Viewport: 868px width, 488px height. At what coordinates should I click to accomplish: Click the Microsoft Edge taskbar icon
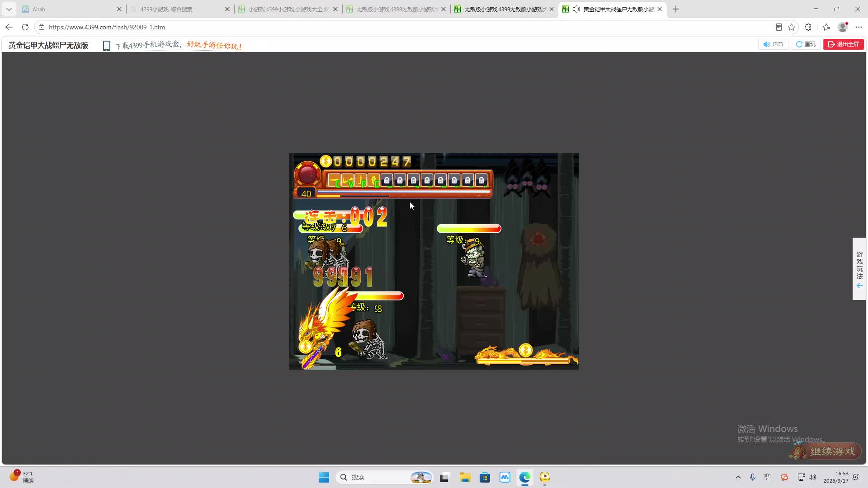(x=525, y=477)
